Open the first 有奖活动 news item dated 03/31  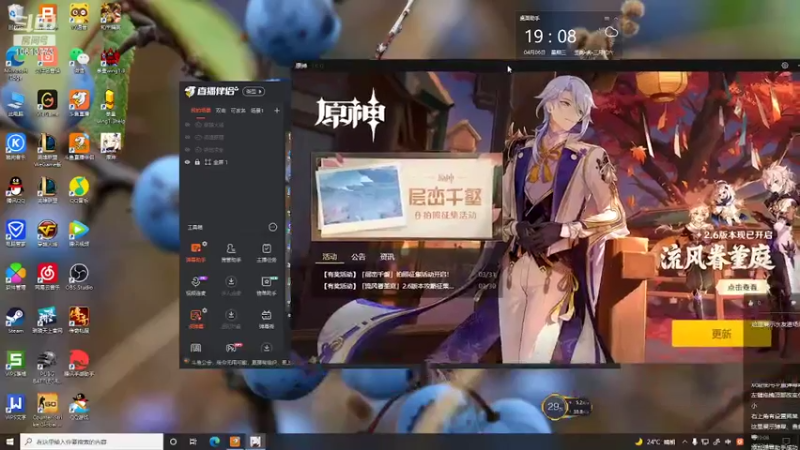pyautogui.click(x=409, y=274)
